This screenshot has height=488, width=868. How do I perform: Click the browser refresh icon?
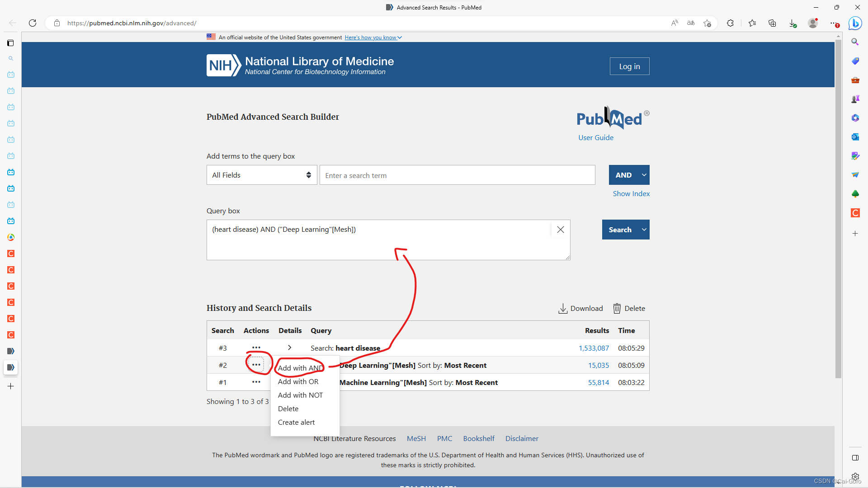33,23
